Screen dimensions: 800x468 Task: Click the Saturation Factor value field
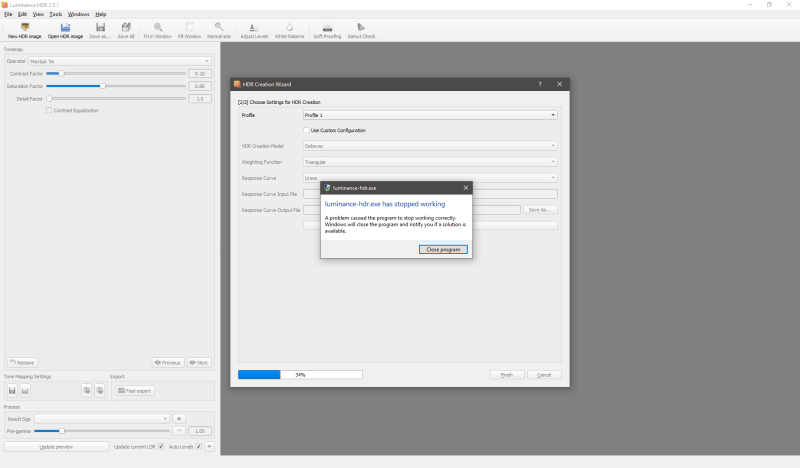coord(200,86)
